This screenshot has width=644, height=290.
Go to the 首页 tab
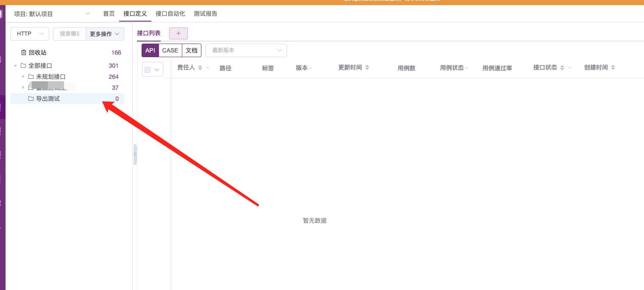(x=109, y=14)
